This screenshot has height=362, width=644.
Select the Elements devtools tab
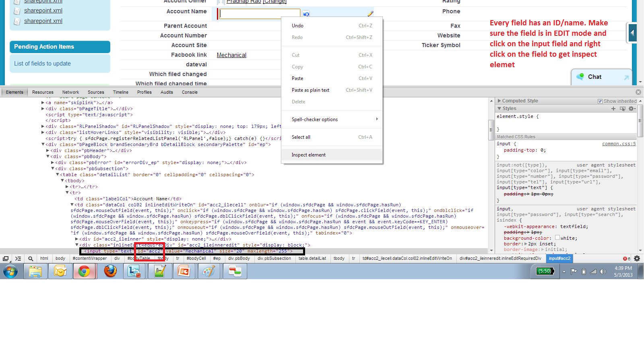tap(14, 92)
